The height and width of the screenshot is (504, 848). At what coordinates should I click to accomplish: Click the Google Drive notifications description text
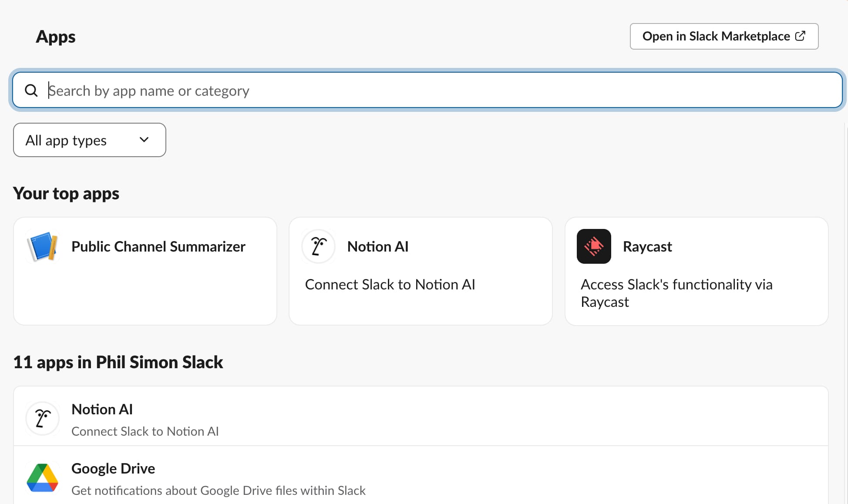point(219,491)
